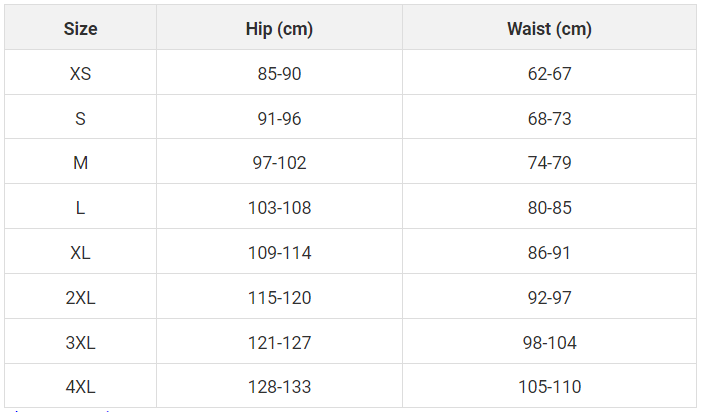Click the Waist (cm) column header

pyautogui.click(x=549, y=27)
